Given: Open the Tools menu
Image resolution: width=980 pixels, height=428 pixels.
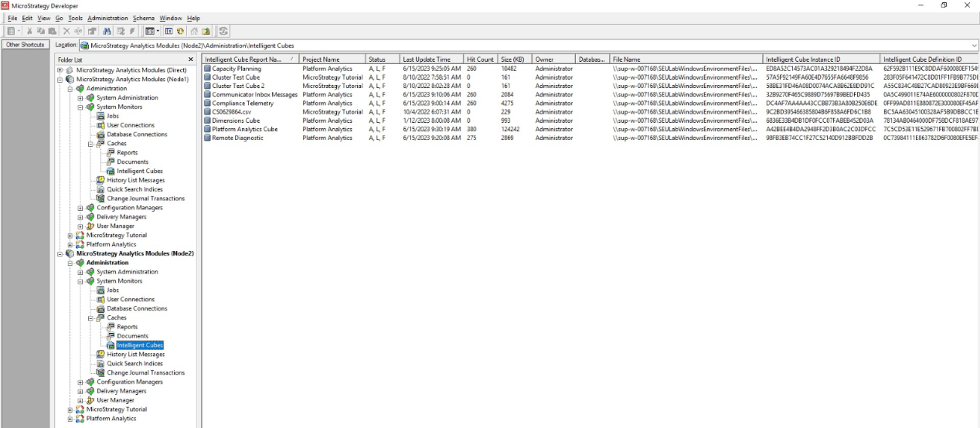Looking at the screenshot, I should [x=75, y=18].
